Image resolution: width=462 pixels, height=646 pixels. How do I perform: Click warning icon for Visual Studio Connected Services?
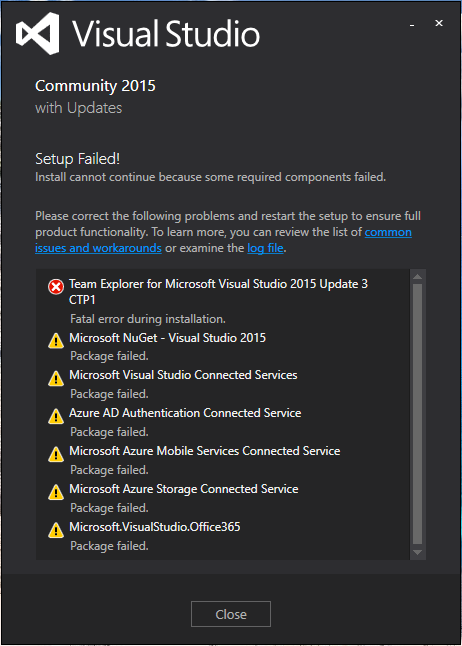pyautogui.click(x=56, y=378)
